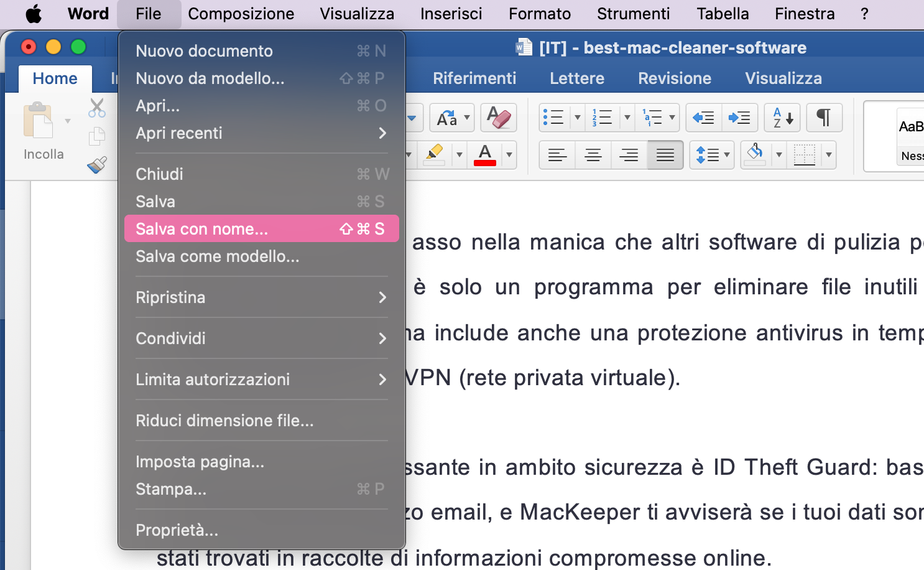Open the bulleted list style dropdown
Viewport: 924px width, 570px height.
(578, 117)
